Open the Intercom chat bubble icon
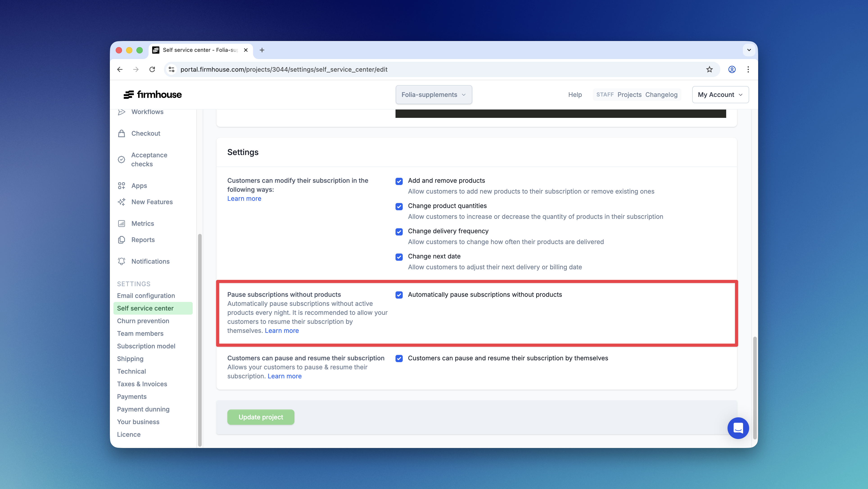 [738, 428]
